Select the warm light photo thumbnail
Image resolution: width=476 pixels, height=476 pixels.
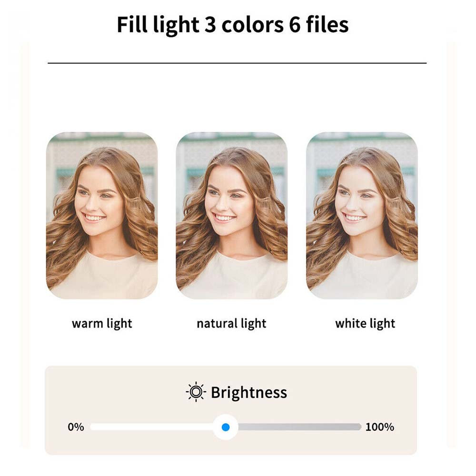102,216
